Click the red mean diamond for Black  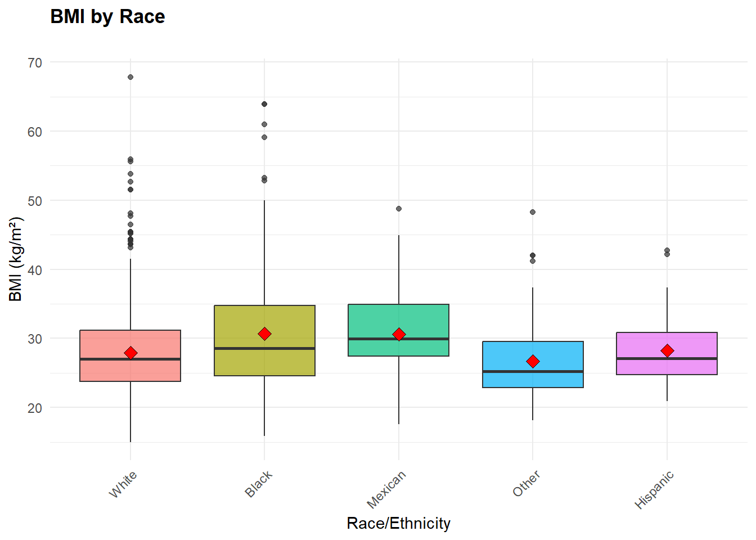click(264, 334)
